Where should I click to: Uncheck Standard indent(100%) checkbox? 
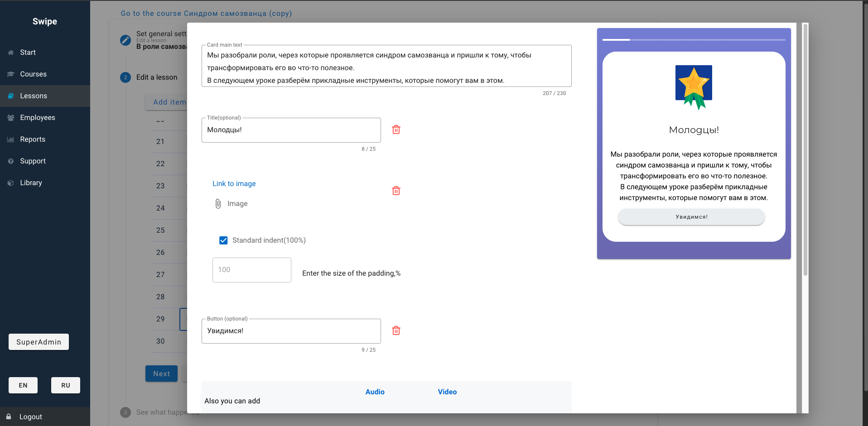(x=223, y=240)
